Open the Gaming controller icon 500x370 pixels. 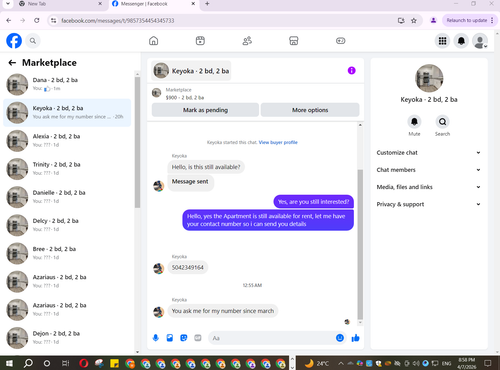point(340,41)
